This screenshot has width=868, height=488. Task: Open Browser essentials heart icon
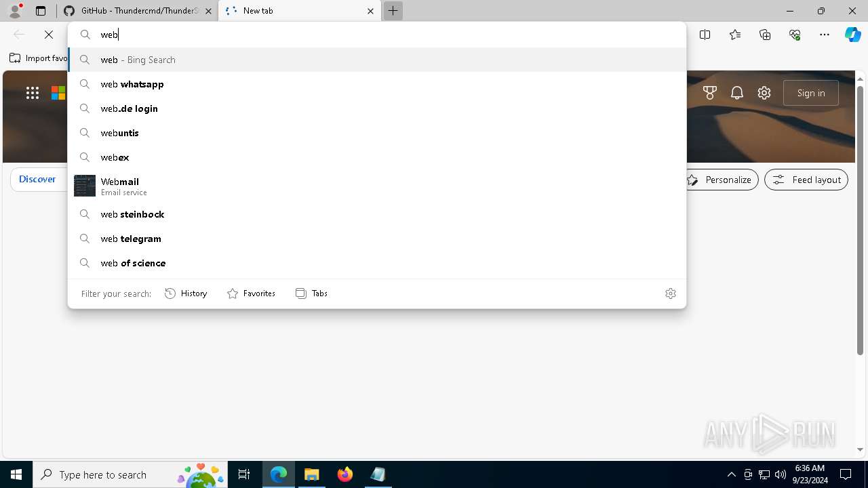click(x=795, y=35)
